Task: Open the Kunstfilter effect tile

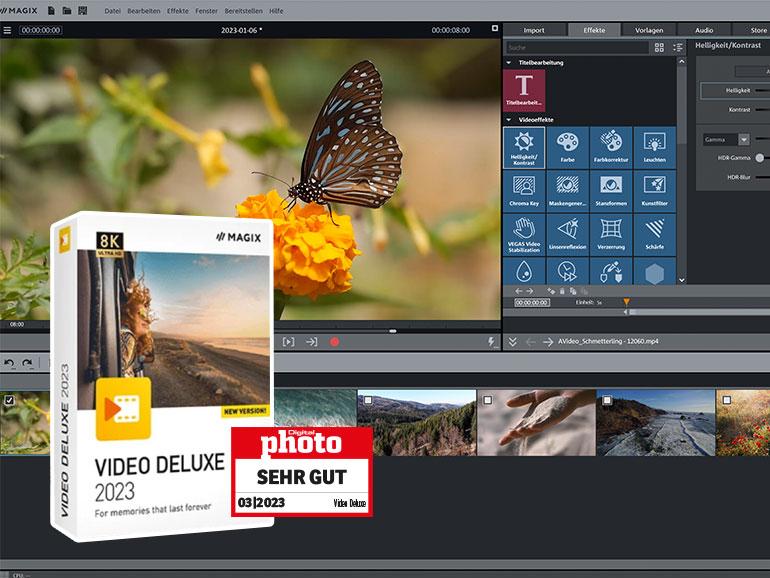Action: tap(654, 190)
